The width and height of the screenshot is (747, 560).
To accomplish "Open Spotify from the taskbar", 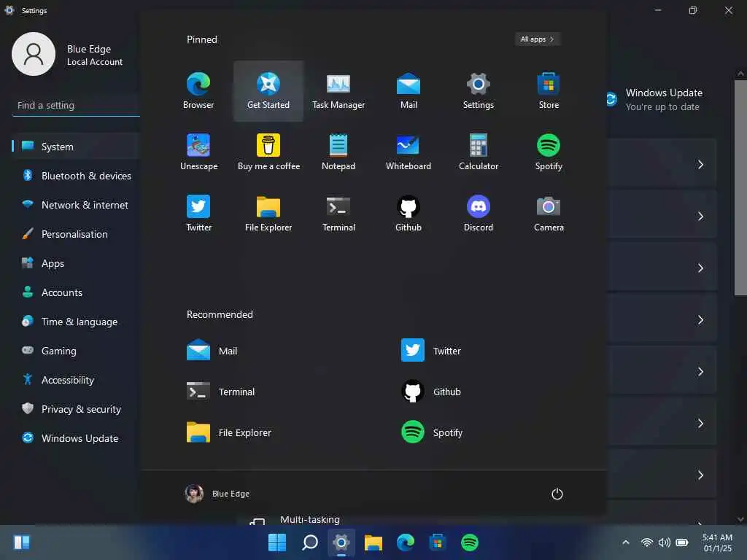I will click(x=469, y=542).
